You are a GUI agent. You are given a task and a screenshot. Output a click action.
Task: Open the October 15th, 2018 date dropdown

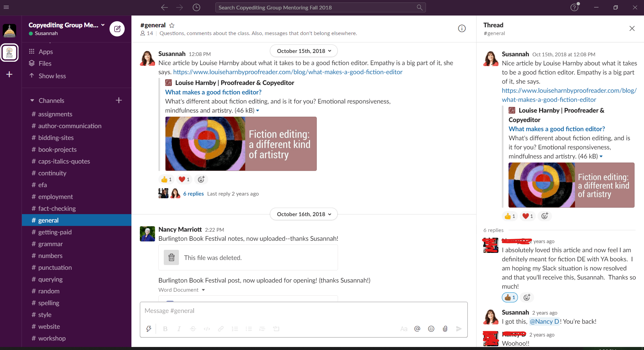304,51
